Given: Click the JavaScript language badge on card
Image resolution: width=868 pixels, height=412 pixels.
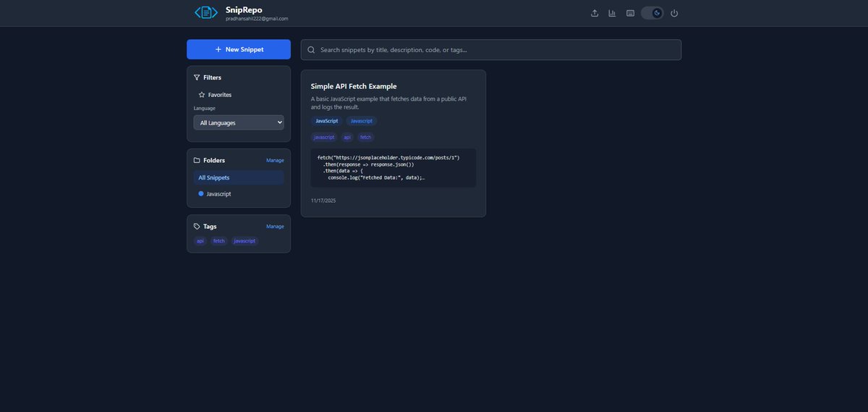Looking at the screenshot, I should pyautogui.click(x=327, y=121).
